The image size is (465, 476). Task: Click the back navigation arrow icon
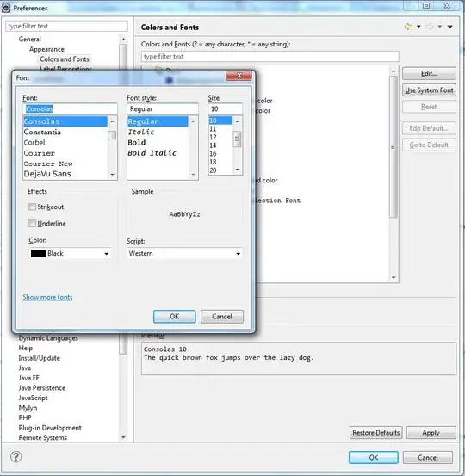coord(408,27)
